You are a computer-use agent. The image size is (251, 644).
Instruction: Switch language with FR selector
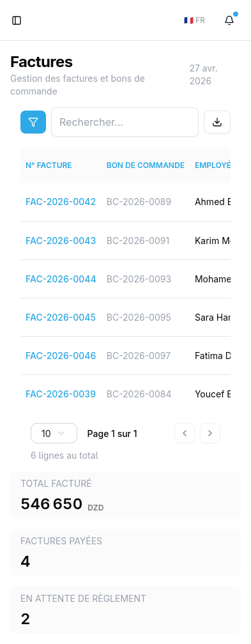tap(194, 20)
